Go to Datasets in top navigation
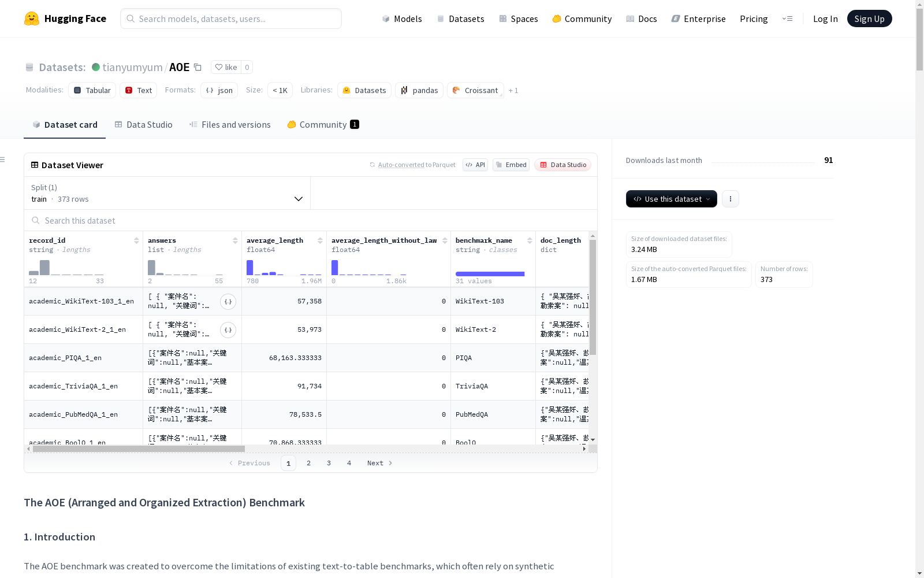This screenshot has width=924, height=578. (461, 18)
